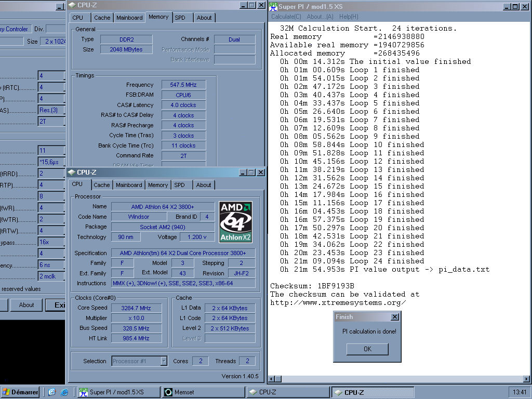532x399 pixels.
Task: Select Mainboard tab in top CPU-Z window
Action: click(129, 18)
